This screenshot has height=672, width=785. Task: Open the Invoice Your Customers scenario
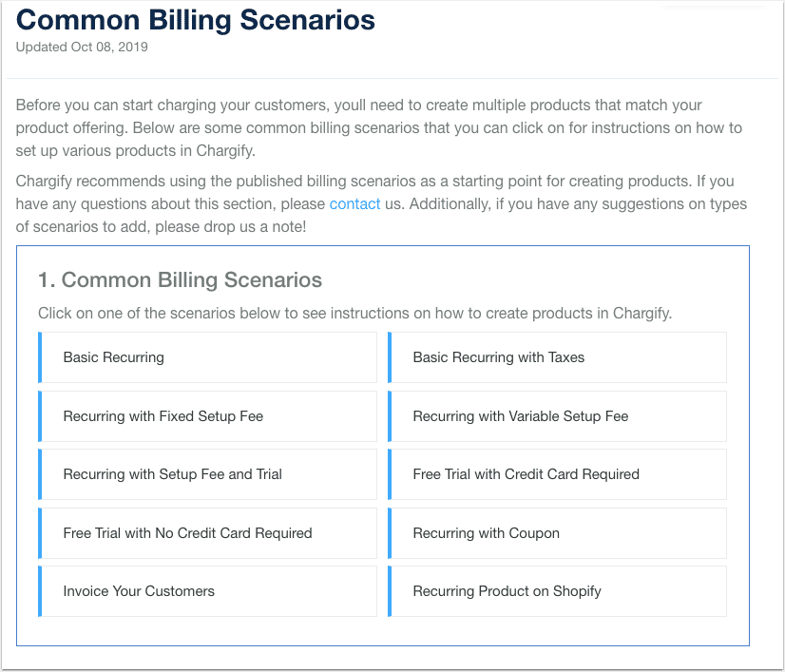[139, 591]
